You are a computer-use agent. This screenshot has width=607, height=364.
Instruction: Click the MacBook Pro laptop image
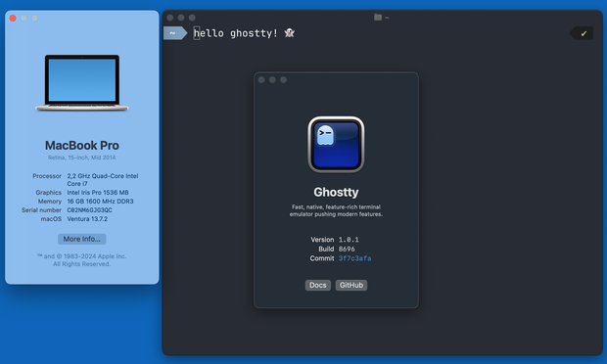pyautogui.click(x=82, y=83)
